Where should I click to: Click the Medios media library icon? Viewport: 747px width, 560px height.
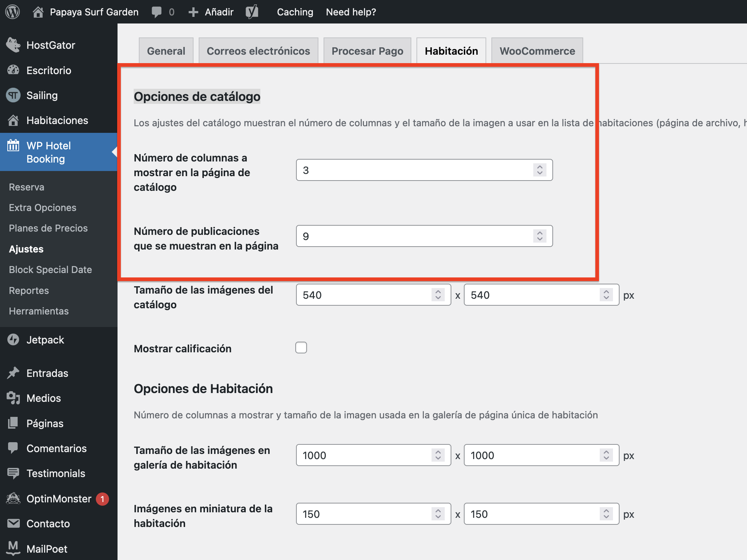(13, 398)
